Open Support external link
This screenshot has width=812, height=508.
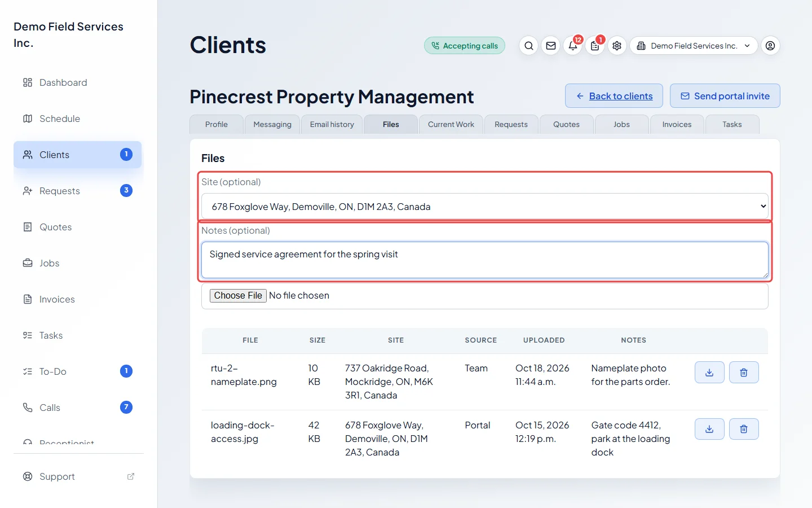[x=78, y=476]
